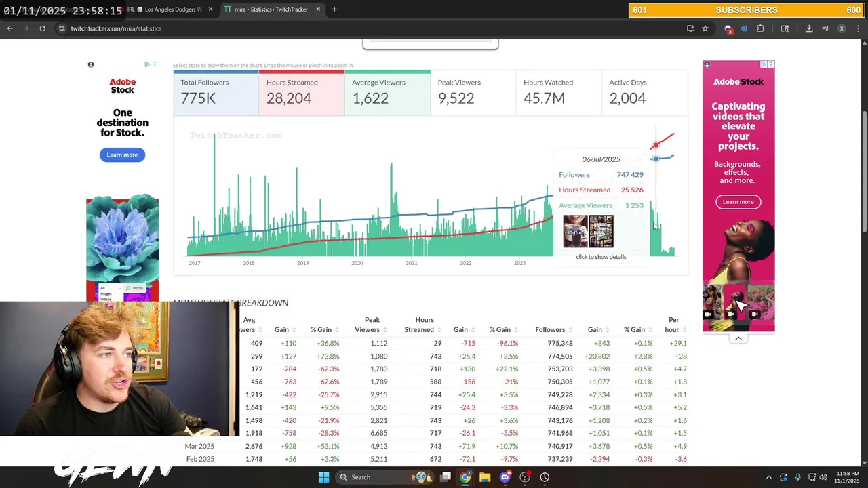Open the install app icon in address bar
The image size is (868, 488).
(690, 28)
